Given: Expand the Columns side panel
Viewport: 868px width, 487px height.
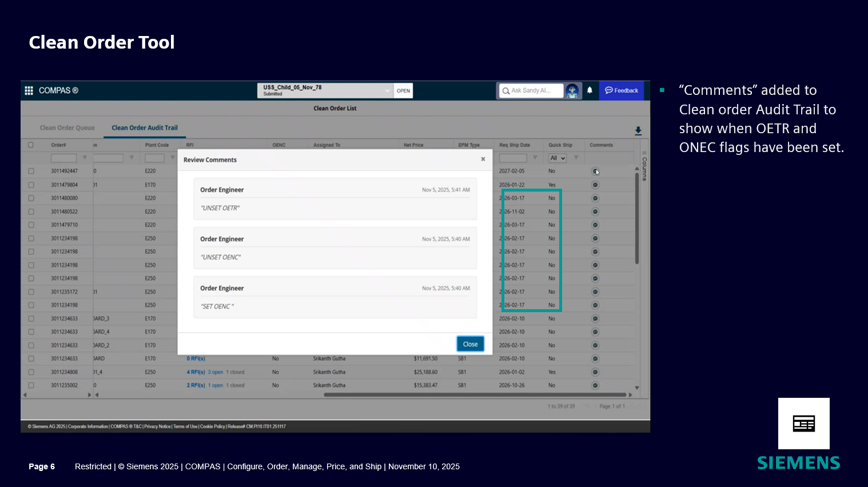Looking at the screenshot, I should pos(644,168).
